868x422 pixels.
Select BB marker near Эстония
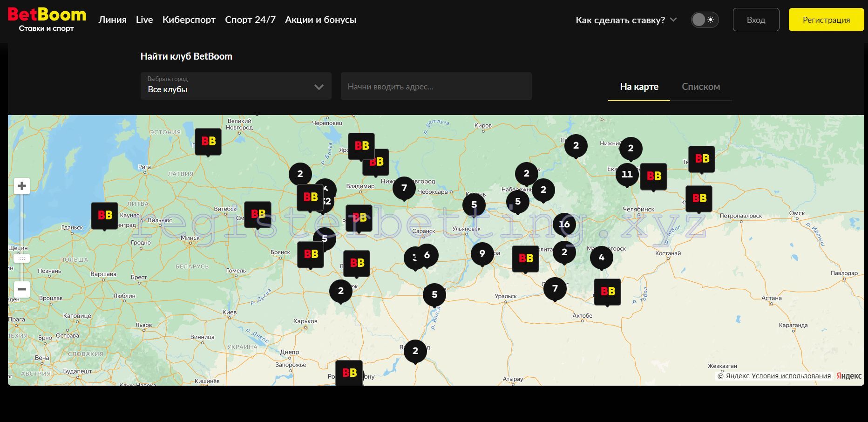[208, 142]
